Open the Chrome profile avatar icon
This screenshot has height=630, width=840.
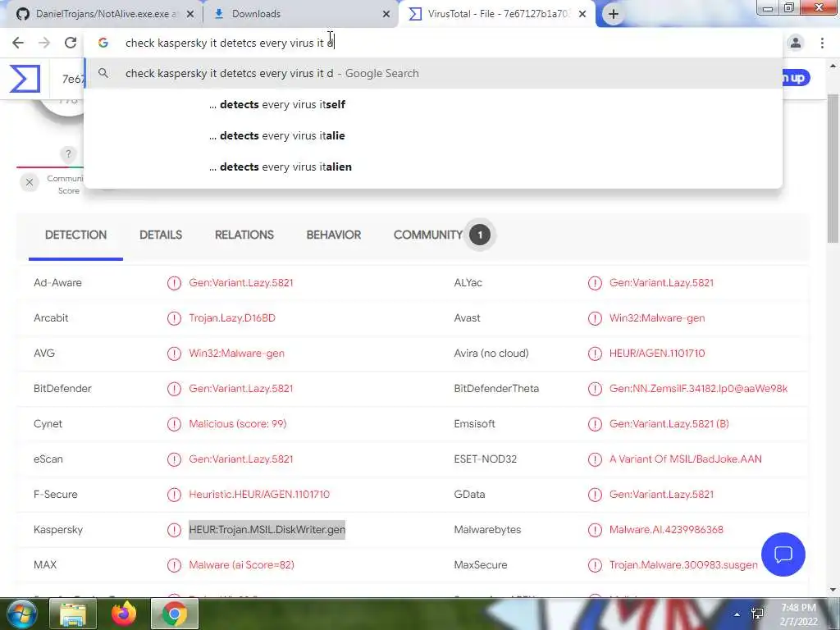(x=796, y=43)
